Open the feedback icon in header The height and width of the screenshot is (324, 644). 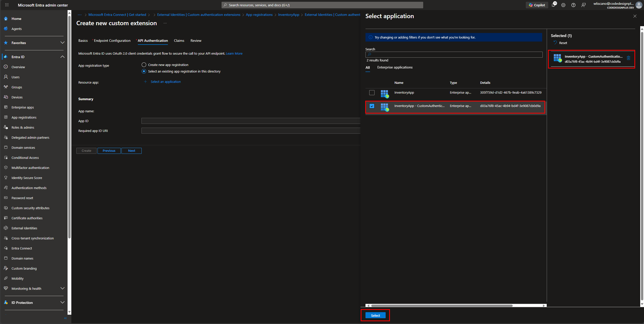tap(584, 5)
